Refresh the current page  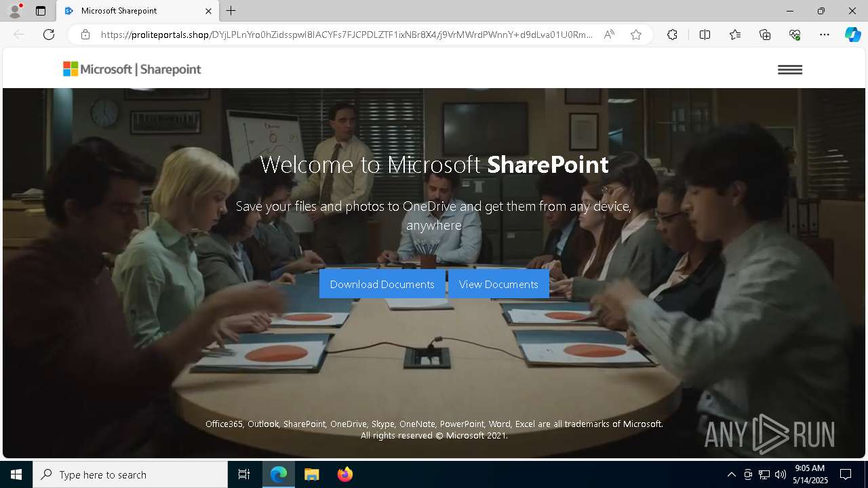click(49, 35)
